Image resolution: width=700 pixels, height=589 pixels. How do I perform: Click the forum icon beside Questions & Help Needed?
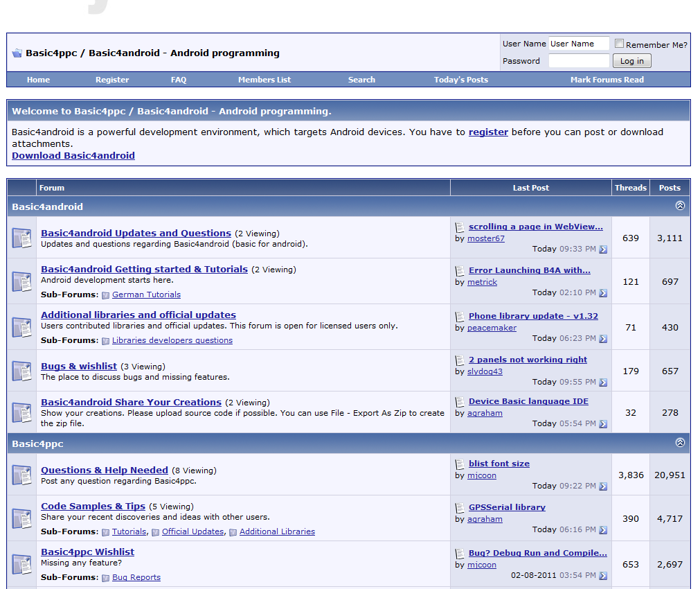[x=21, y=475]
